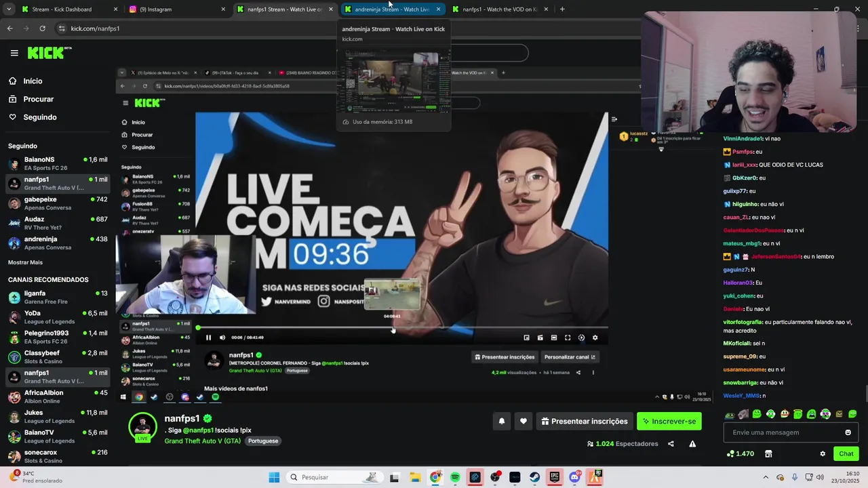Open Pelegrino1993 recommended channel
The width and height of the screenshot is (868, 488).
(x=58, y=337)
